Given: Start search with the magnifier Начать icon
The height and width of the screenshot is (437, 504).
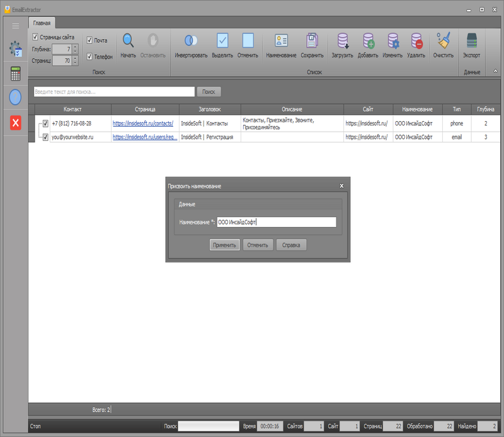Looking at the screenshot, I should point(128,41).
